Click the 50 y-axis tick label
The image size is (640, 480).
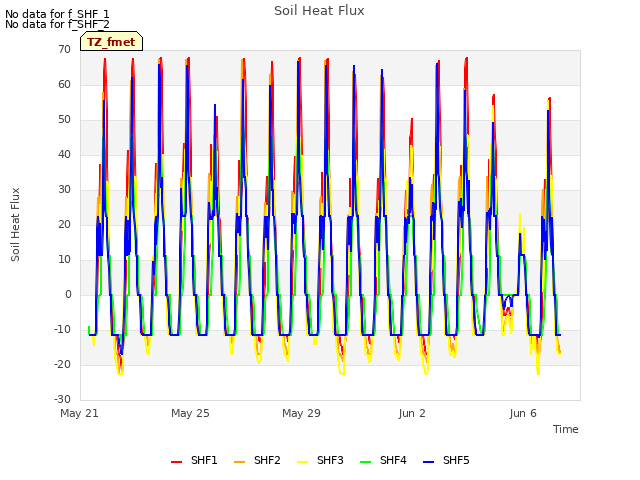coord(64,120)
